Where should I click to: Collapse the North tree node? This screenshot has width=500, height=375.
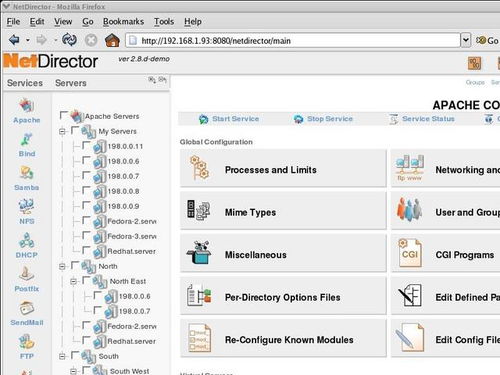pyautogui.click(x=62, y=266)
